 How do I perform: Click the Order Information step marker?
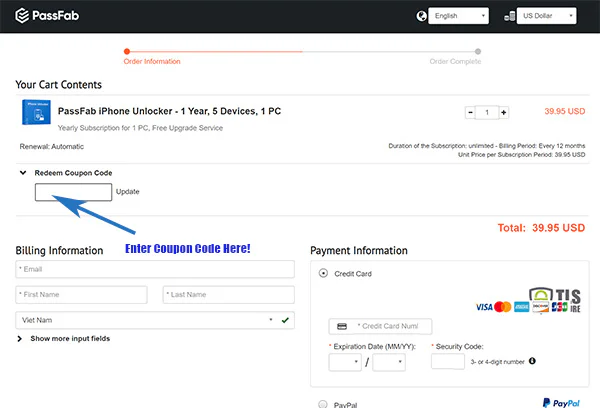127,51
